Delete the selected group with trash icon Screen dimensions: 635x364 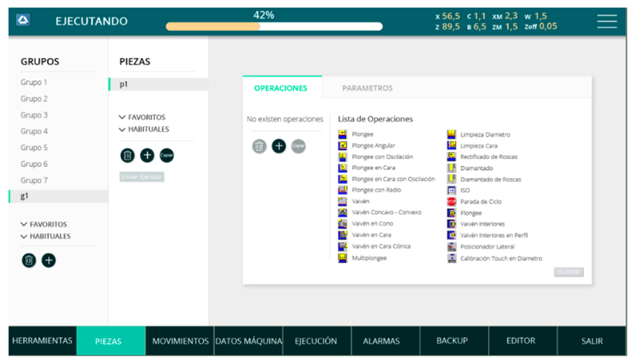click(29, 260)
